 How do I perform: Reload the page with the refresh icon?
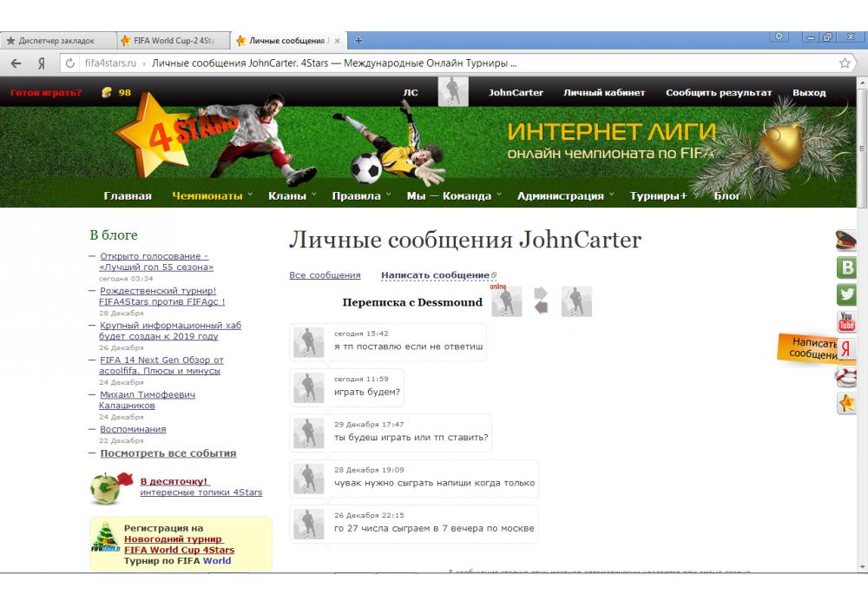69,63
